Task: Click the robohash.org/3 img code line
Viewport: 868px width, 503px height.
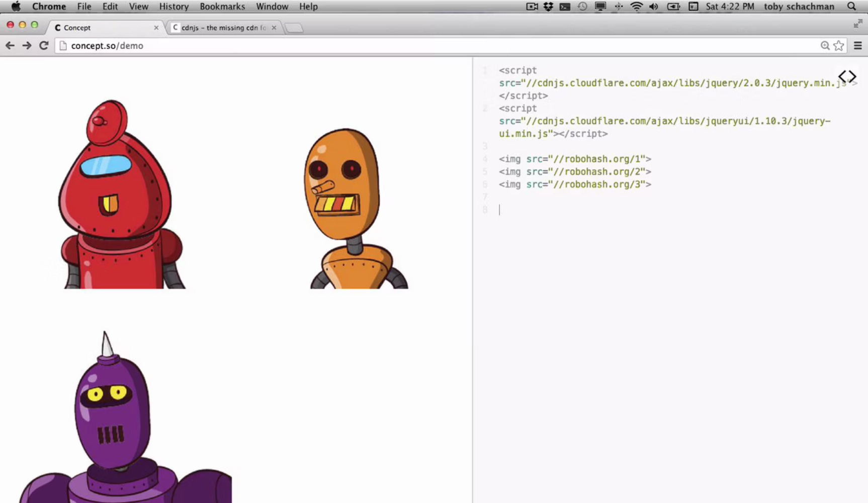Action: pyautogui.click(x=575, y=184)
